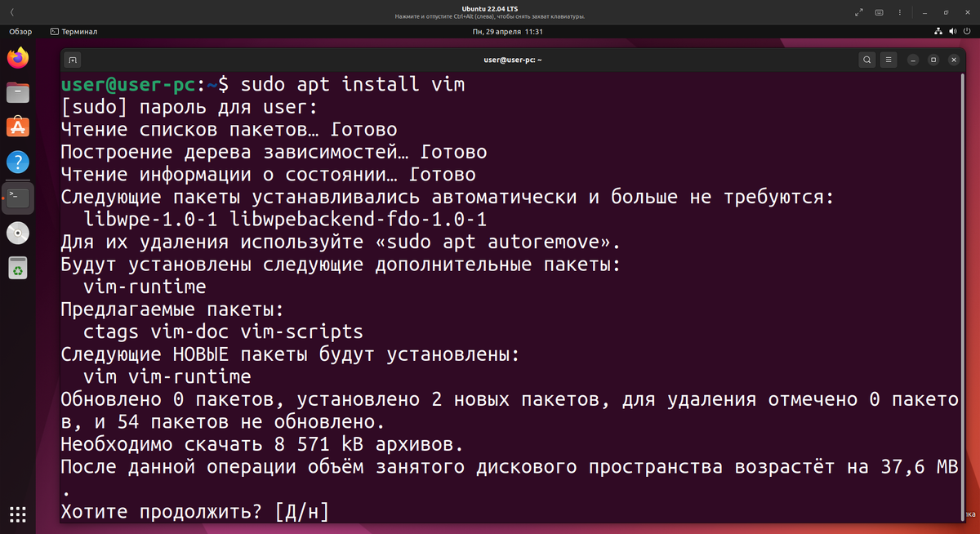Screen dimensions: 980x534
Task: Open a new tab in the terminal
Action: (73, 60)
